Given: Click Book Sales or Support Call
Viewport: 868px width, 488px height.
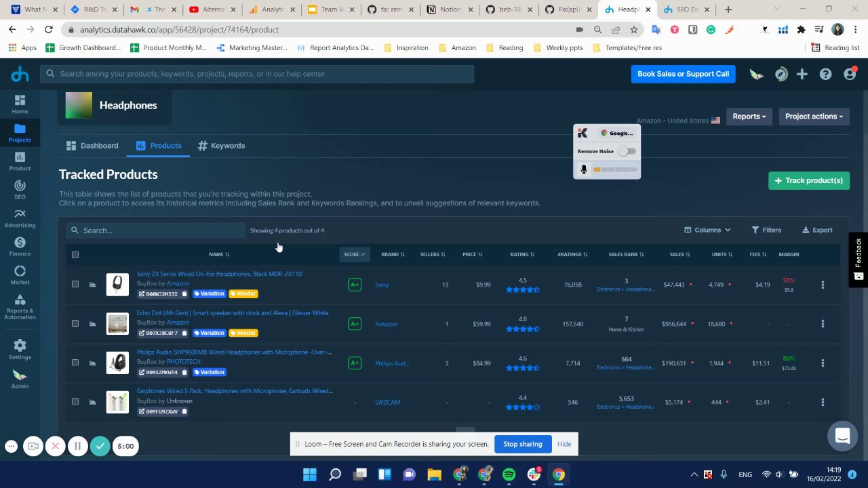Looking at the screenshot, I should [x=683, y=74].
